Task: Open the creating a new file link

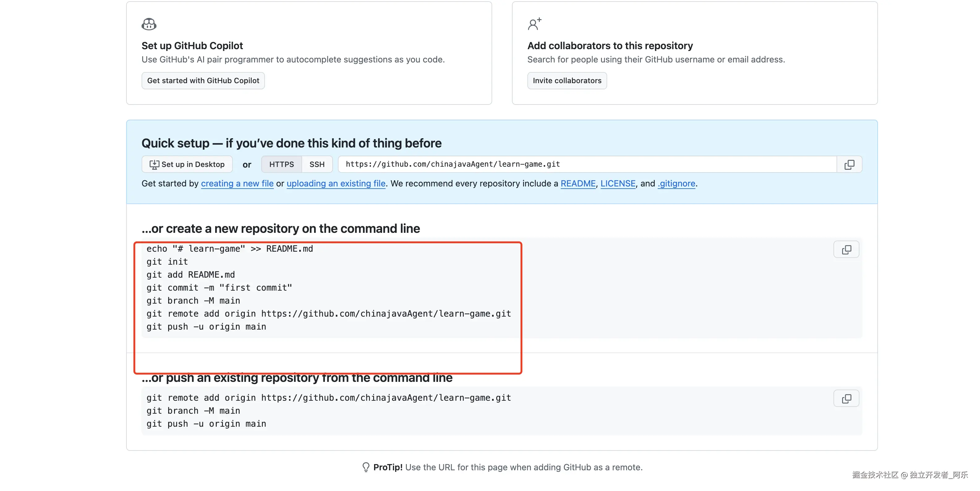Action: (x=237, y=183)
